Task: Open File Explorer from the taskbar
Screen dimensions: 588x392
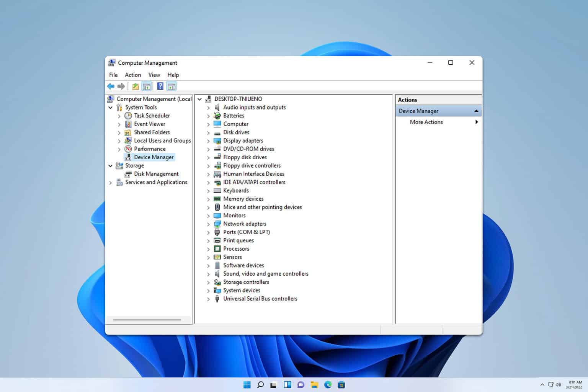Action: pos(314,385)
